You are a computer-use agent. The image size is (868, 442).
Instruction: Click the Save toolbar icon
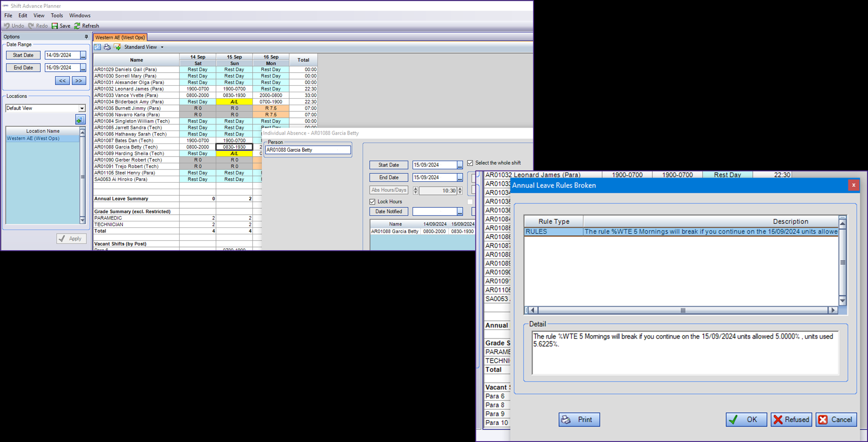coord(55,26)
